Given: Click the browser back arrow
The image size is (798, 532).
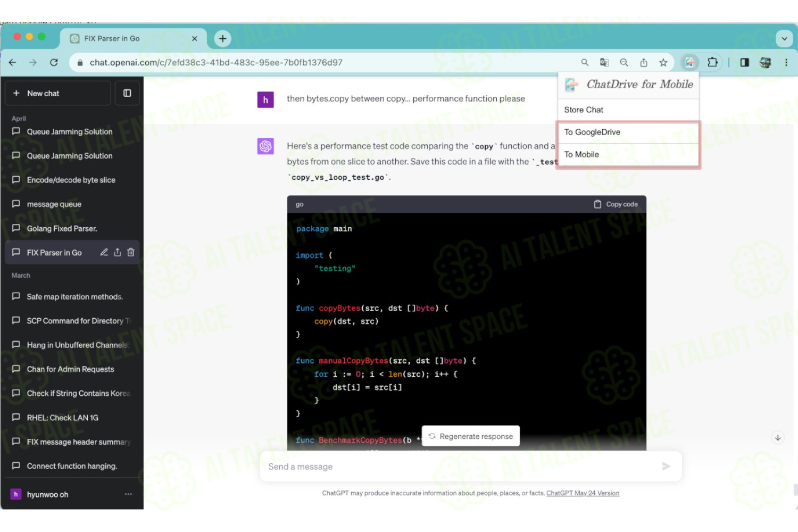Looking at the screenshot, I should (12, 62).
